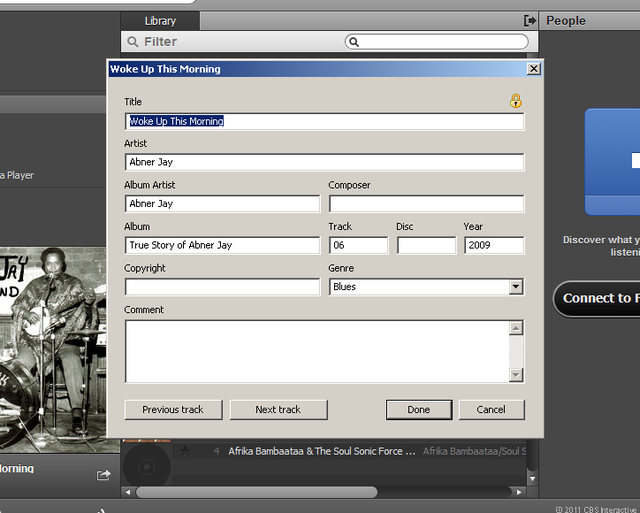Go to the Previous track
The height and width of the screenshot is (513, 640).
173,409
